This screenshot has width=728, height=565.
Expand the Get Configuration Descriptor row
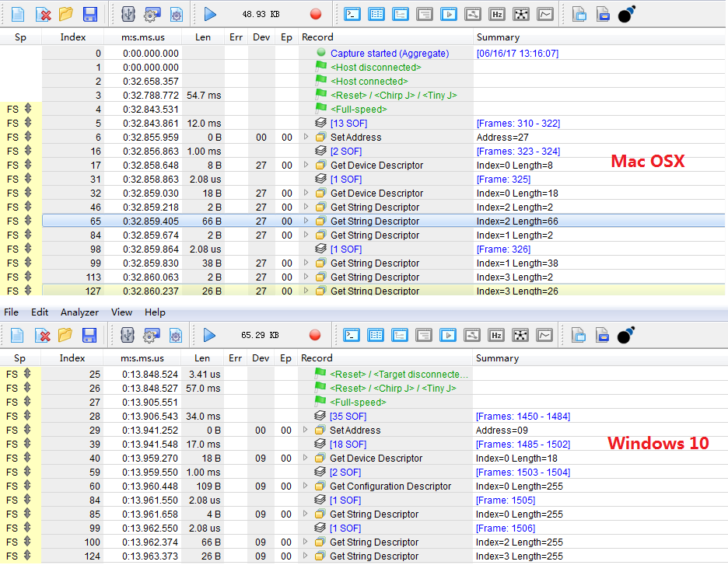pyautogui.click(x=305, y=486)
